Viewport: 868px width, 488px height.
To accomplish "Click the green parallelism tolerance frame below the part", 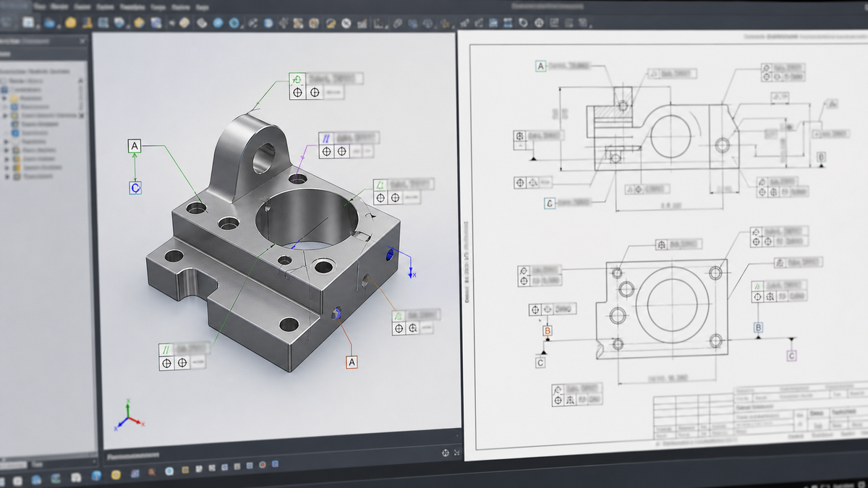I will pos(185,356).
